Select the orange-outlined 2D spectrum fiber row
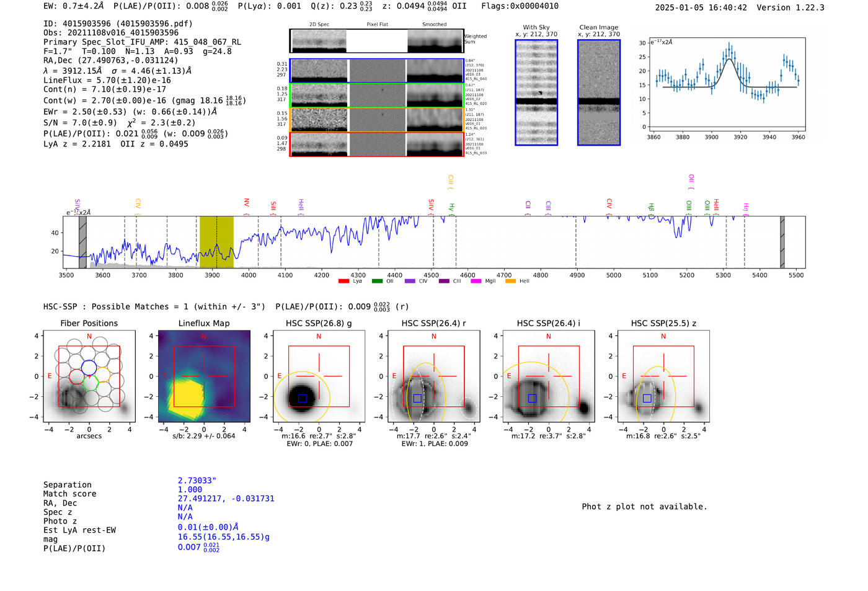Screen dimensions: 868x591 click(377, 120)
